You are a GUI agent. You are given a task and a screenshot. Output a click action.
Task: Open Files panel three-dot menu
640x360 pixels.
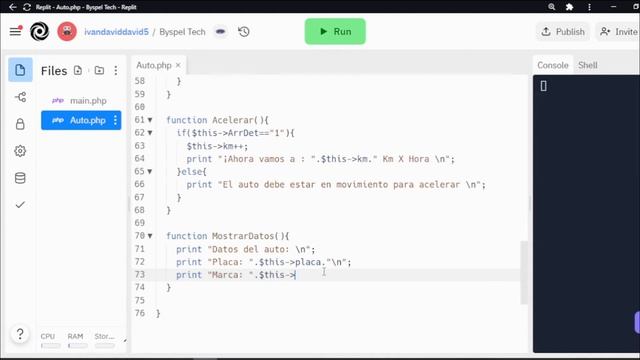tap(116, 70)
